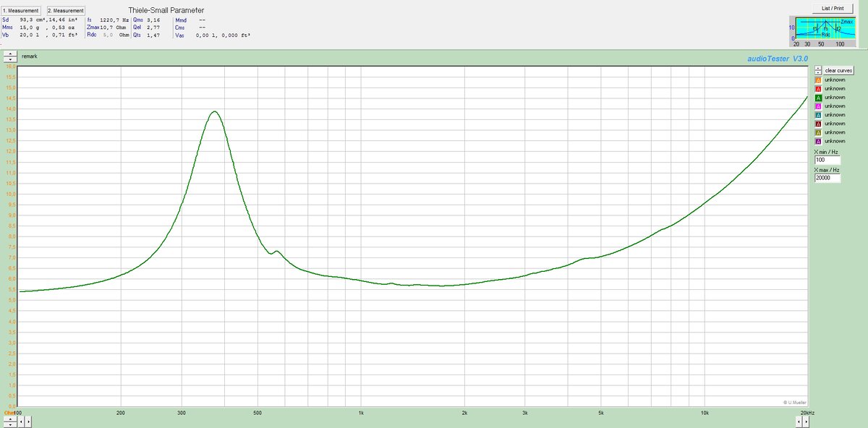Click the Thiele-Small Parameter heading
The height and width of the screenshot is (428, 868).
pyautogui.click(x=166, y=10)
